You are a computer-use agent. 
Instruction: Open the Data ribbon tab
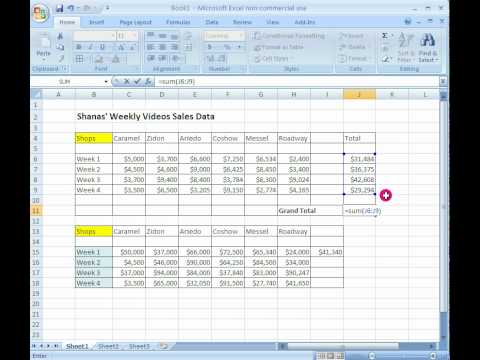(x=212, y=22)
